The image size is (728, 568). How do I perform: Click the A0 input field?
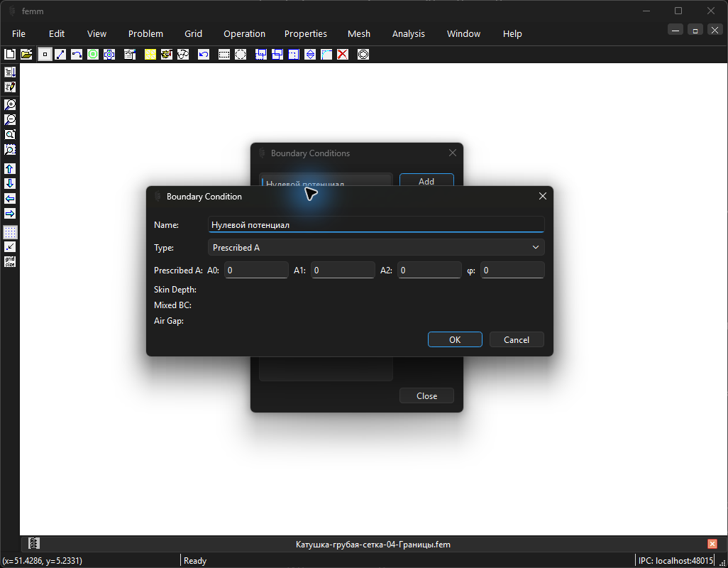(256, 271)
